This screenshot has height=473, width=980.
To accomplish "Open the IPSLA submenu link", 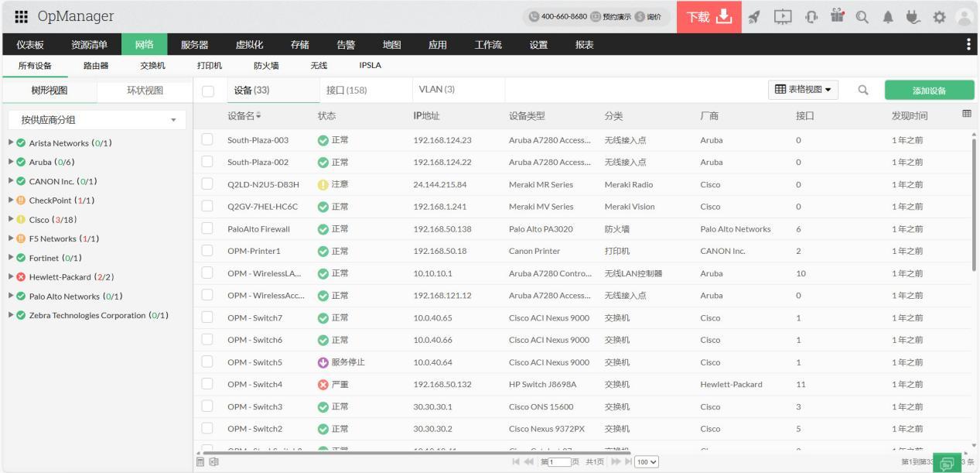I will (x=370, y=66).
